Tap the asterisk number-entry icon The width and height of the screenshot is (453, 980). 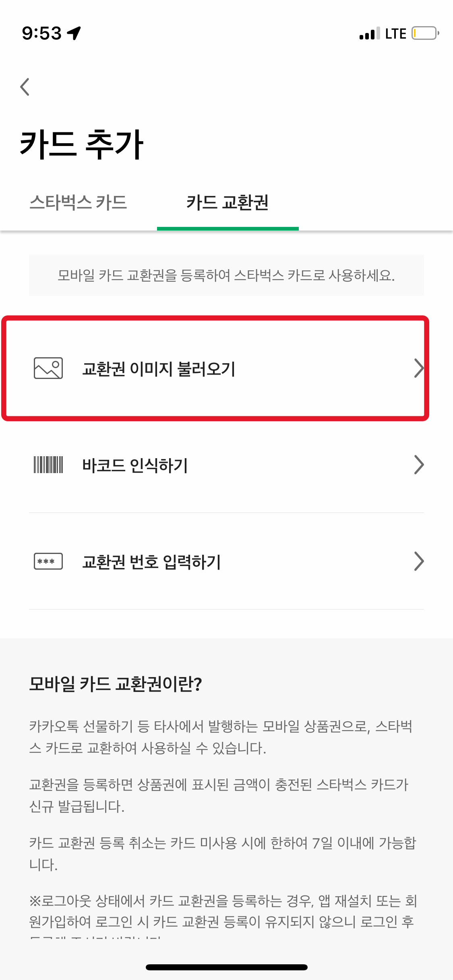pyautogui.click(x=48, y=561)
